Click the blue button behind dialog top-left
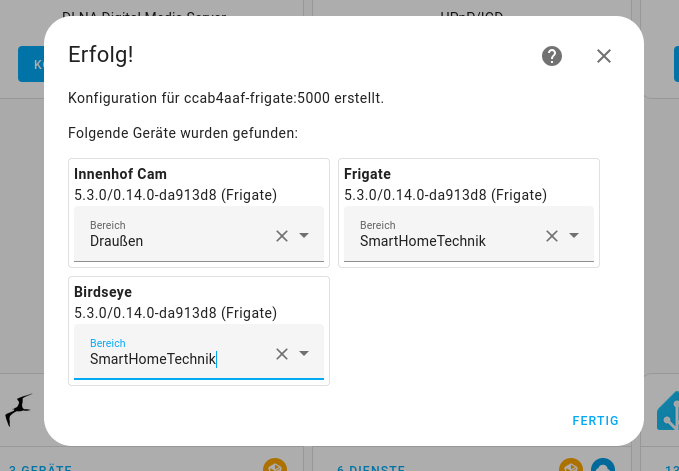 pos(30,63)
